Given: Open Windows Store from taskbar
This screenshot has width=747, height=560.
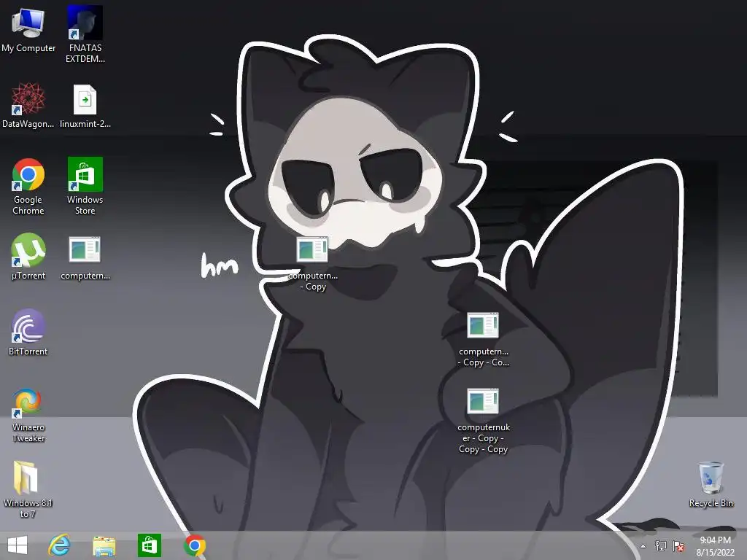Looking at the screenshot, I should tap(149, 545).
